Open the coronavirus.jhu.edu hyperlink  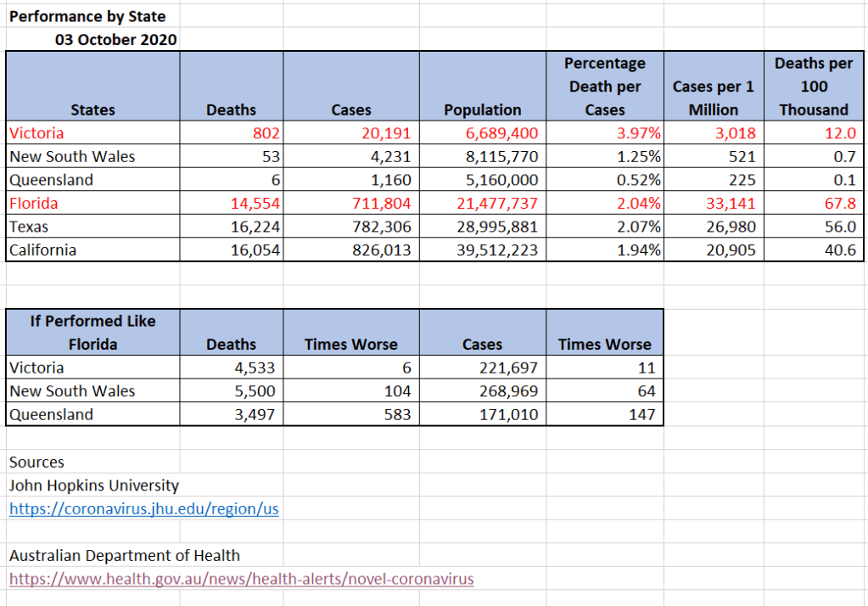click(143, 509)
